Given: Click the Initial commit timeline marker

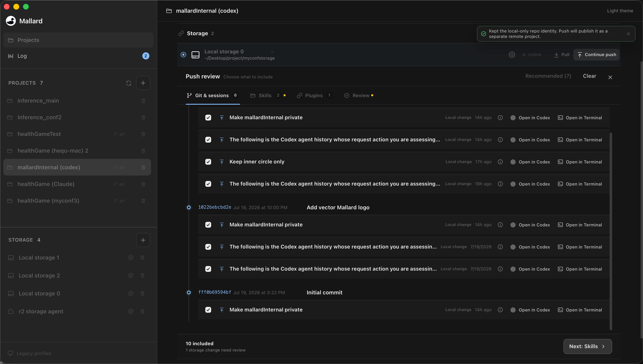Looking at the screenshot, I should [189, 292].
